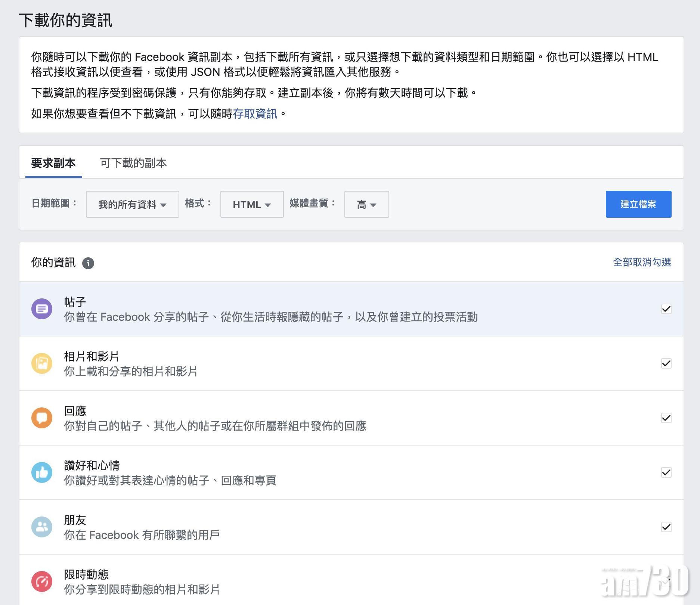Toggle the 回應 checkbox
This screenshot has width=700, height=605.
click(666, 418)
